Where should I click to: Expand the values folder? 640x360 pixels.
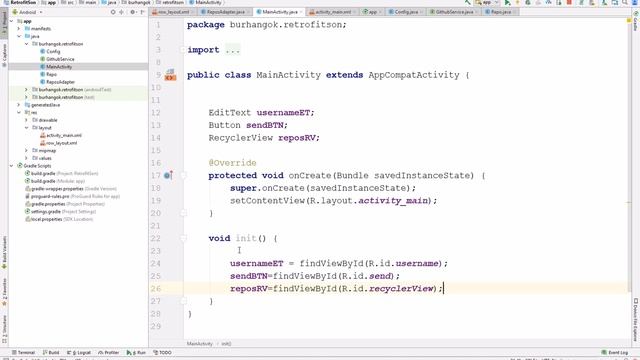click(x=27, y=158)
